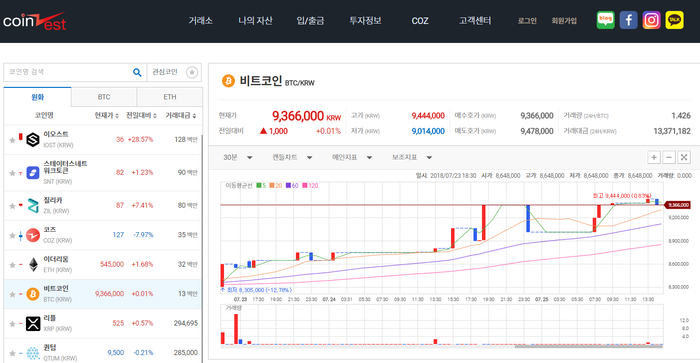Click the chart horizontal scrollbar
The width and height of the screenshot is (700, 363).
[x=588, y=346]
